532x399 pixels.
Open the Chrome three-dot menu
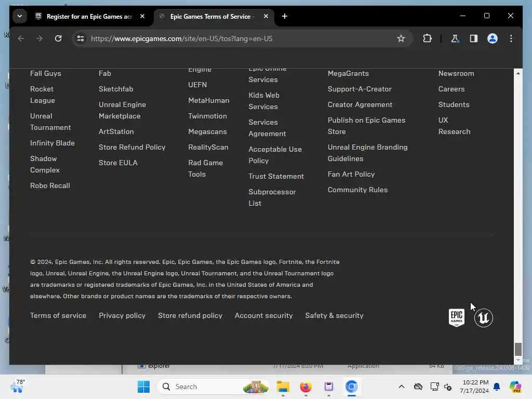click(x=511, y=38)
